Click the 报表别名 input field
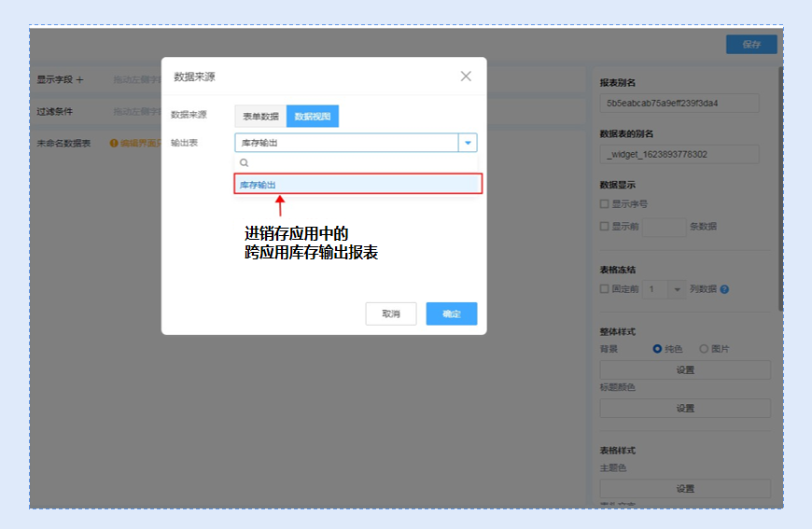 pos(679,103)
